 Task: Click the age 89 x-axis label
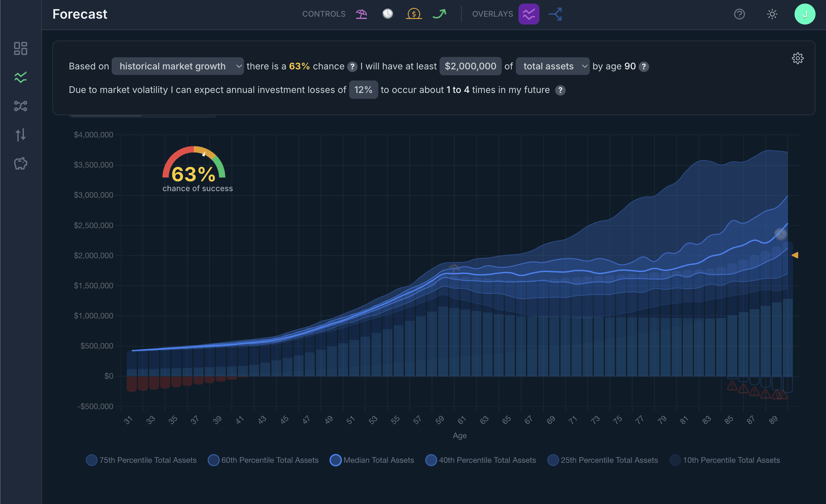(773, 420)
